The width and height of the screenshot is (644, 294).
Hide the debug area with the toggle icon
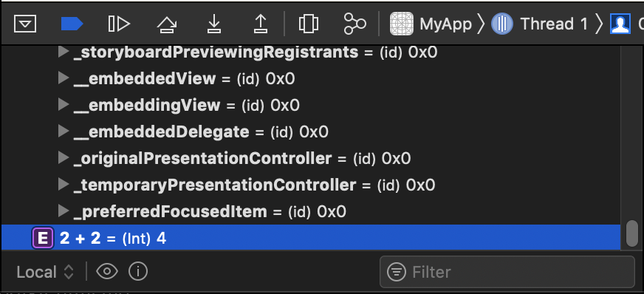[25, 24]
